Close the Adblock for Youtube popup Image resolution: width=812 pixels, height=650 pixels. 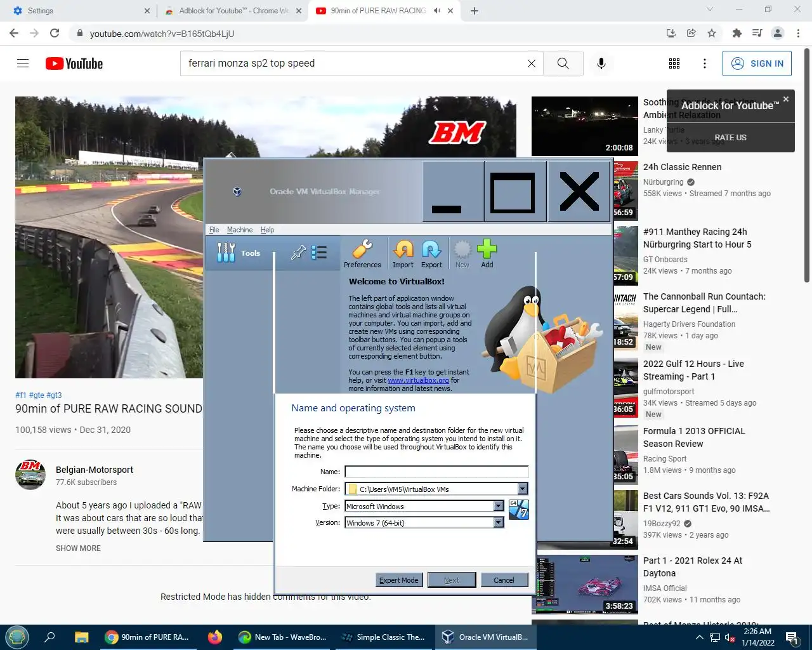click(x=786, y=99)
